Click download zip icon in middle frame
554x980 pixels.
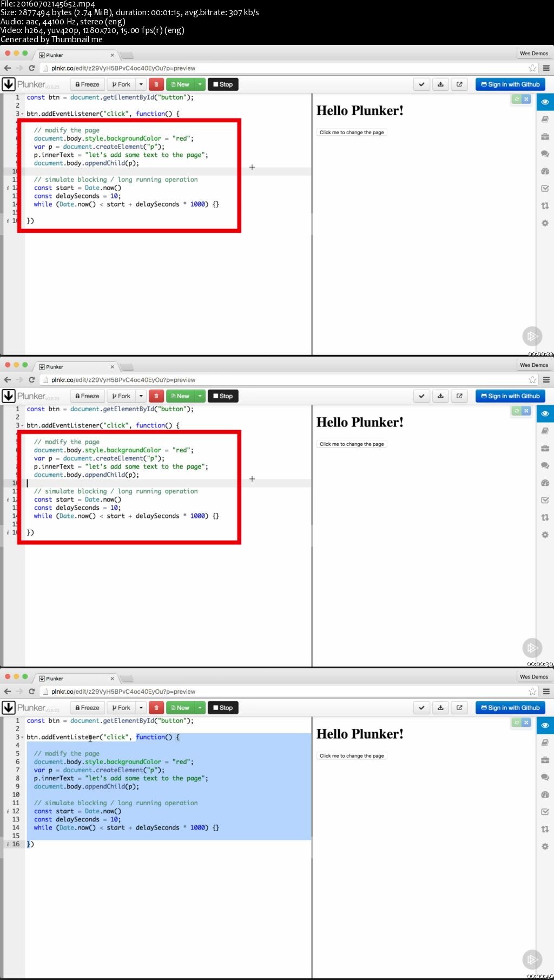pyautogui.click(x=440, y=396)
